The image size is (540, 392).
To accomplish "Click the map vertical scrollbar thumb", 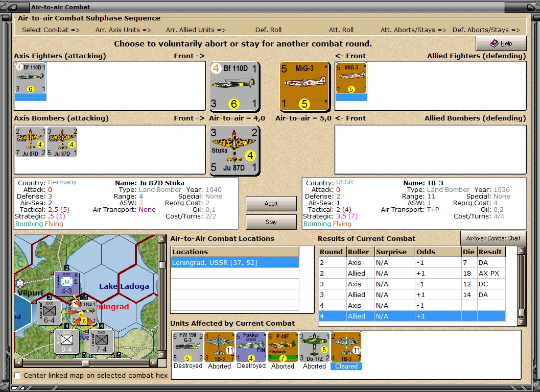I will point(162,265).
